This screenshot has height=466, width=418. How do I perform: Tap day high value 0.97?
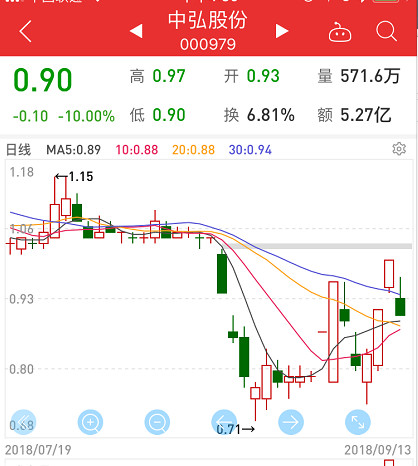[169, 76]
